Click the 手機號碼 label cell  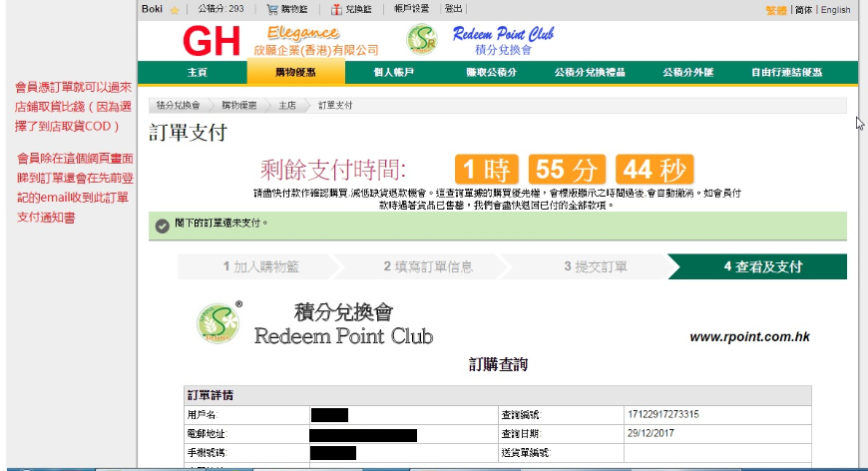coord(246,453)
